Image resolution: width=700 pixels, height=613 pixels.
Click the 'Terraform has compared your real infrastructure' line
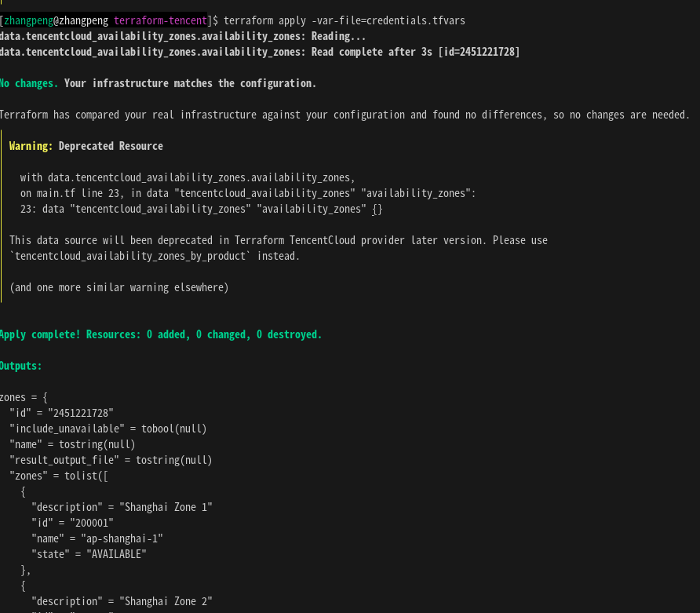tap(345, 115)
